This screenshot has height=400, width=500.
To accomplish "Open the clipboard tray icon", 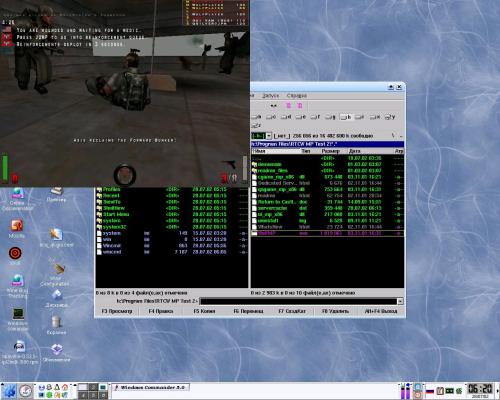I will coord(440,390).
